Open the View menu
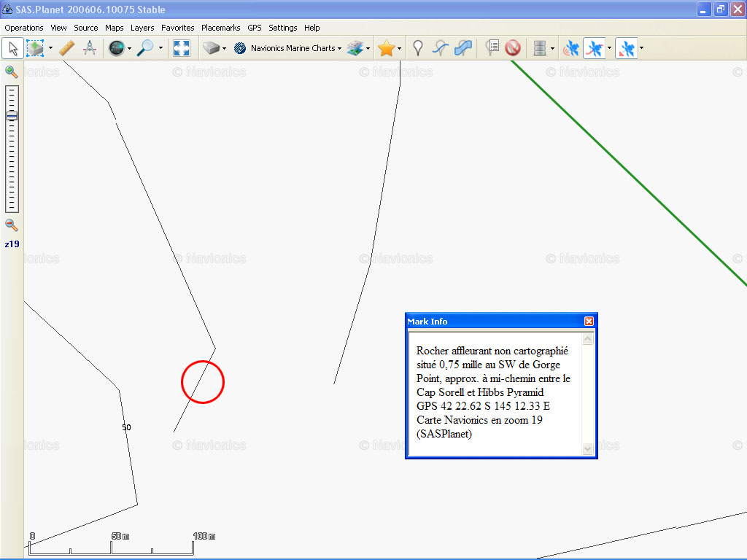 (x=58, y=28)
